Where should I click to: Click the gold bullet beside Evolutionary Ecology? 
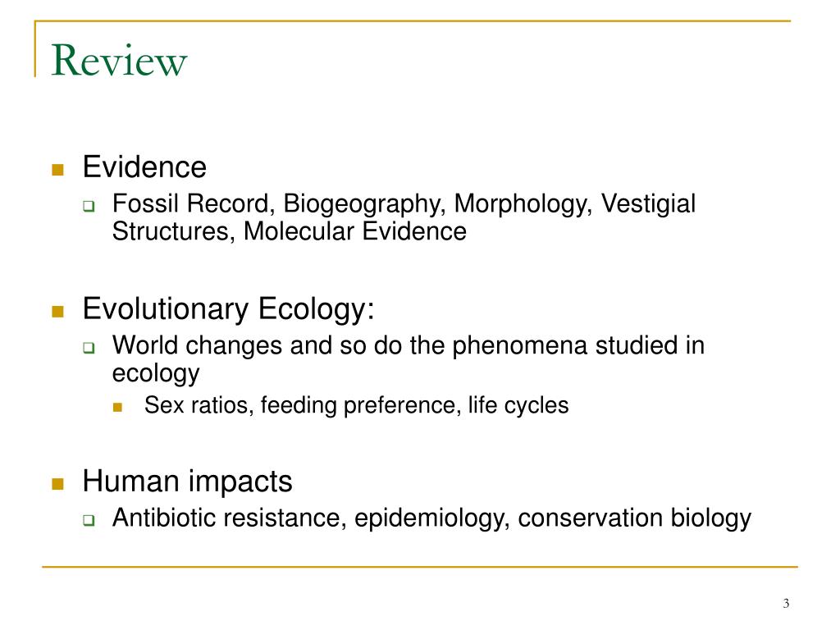coord(58,311)
